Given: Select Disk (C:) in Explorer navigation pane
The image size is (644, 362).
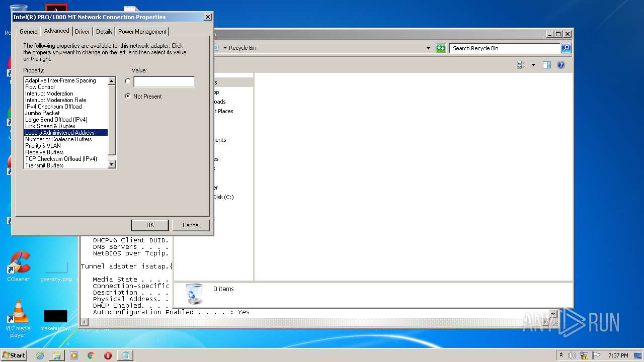Looking at the screenshot, I should [x=223, y=197].
